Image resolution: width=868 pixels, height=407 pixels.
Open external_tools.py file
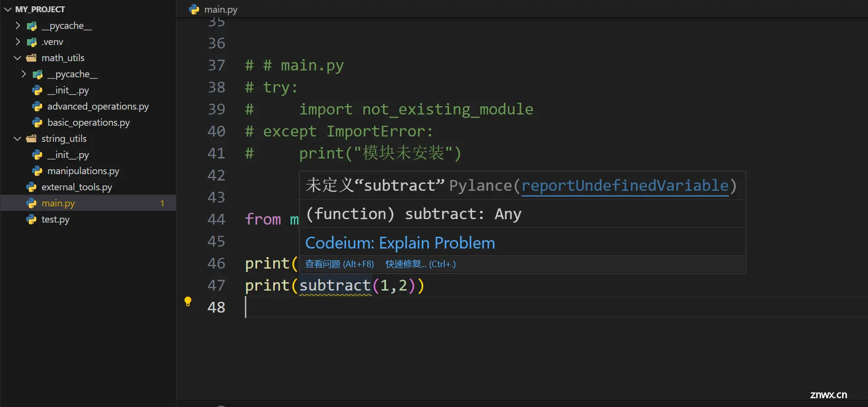77,187
